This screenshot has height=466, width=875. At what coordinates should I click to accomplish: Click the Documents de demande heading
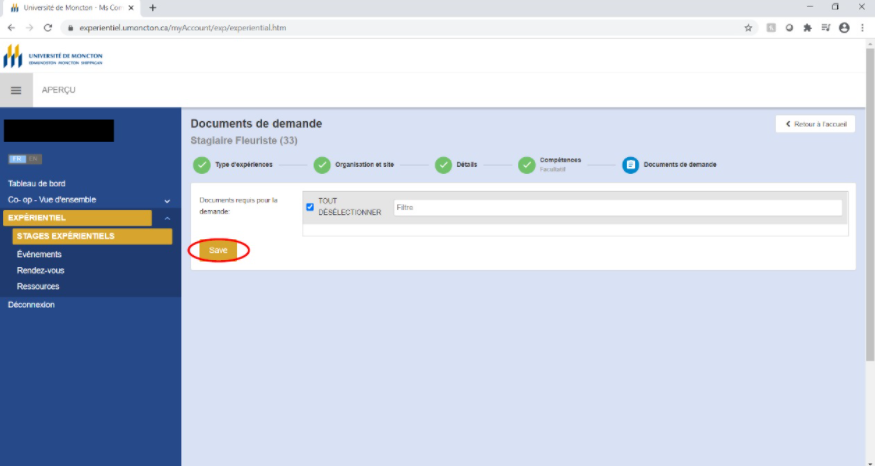coord(256,124)
